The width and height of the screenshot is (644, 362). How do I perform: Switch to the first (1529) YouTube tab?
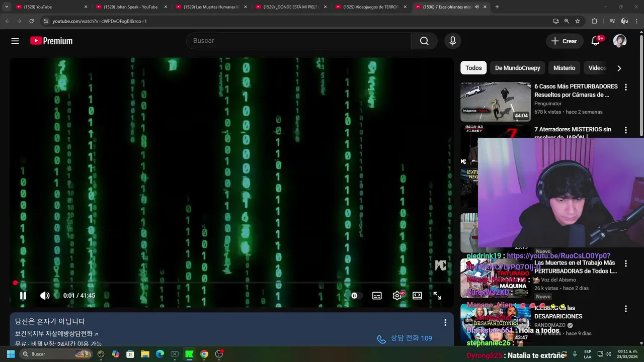coord(50,7)
